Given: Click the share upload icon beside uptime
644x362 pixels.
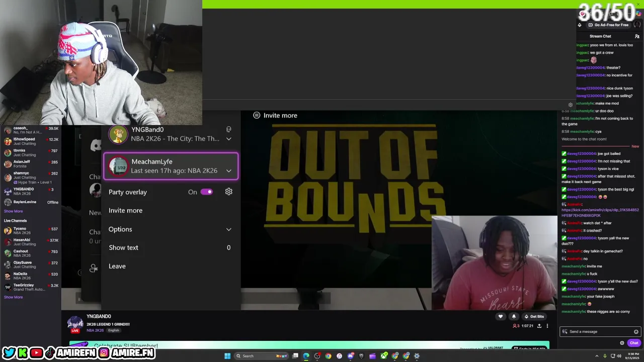Looking at the screenshot, I should pyautogui.click(x=539, y=326).
